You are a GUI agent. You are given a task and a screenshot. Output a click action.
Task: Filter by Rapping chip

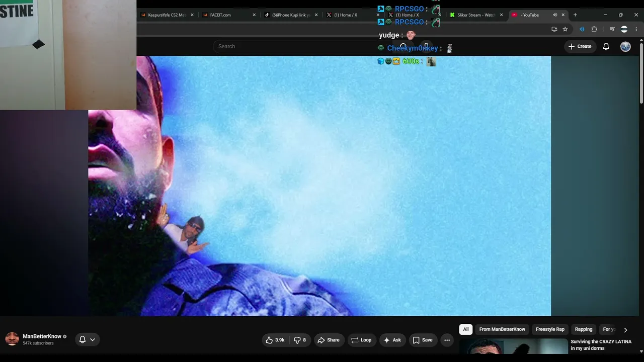584,329
